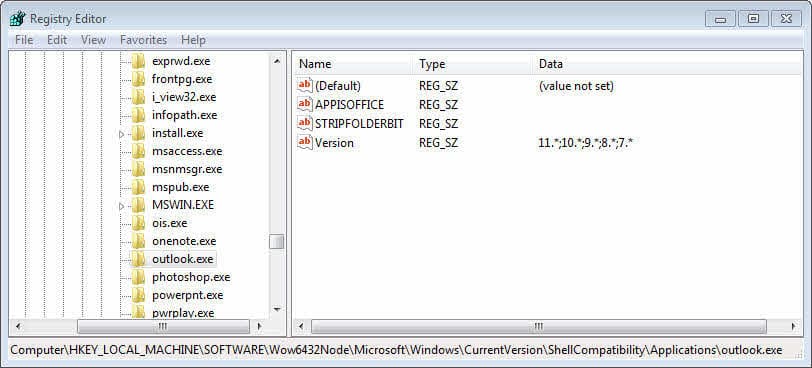Click the onenote.exe folder icon
812x368 pixels.
(x=138, y=241)
